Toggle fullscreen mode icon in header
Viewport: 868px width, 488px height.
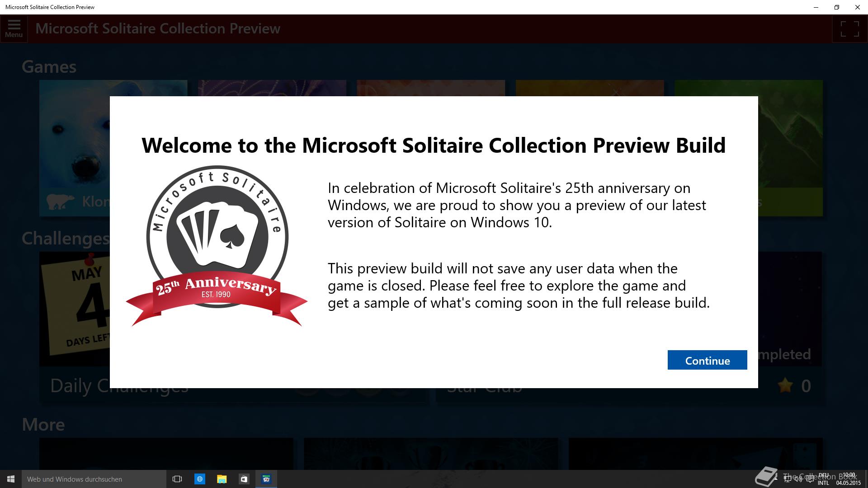pyautogui.click(x=849, y=28)
